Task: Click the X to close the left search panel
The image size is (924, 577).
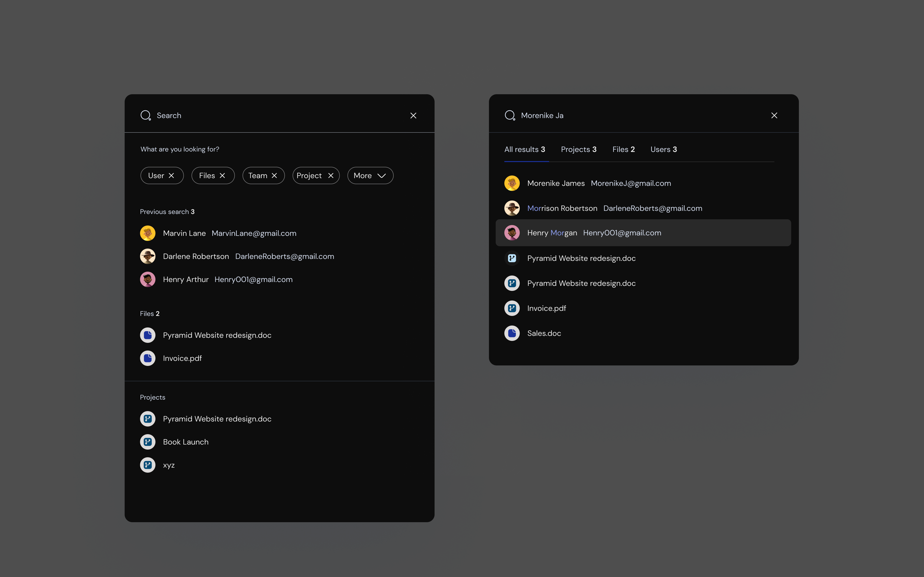Action: pyautogui.click(x=413, y=116)
